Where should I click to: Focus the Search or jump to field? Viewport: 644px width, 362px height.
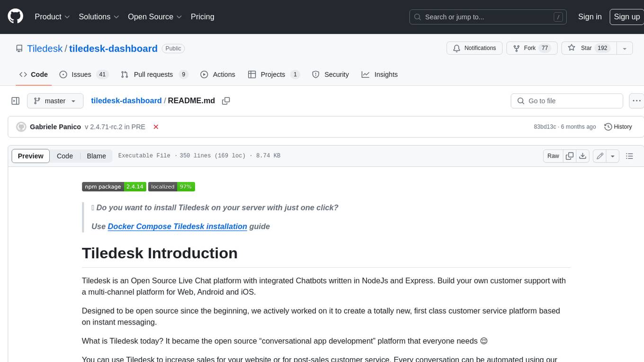click(x=489, y=17)
